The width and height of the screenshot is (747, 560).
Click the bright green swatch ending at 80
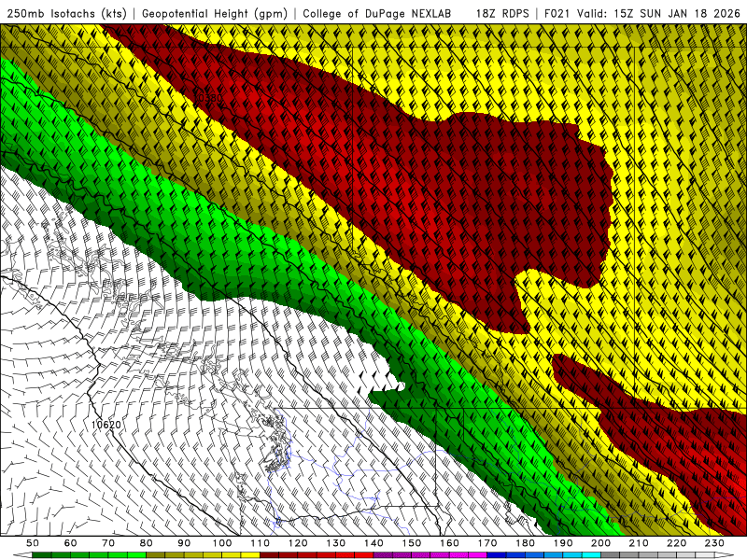tap(136, 555)
